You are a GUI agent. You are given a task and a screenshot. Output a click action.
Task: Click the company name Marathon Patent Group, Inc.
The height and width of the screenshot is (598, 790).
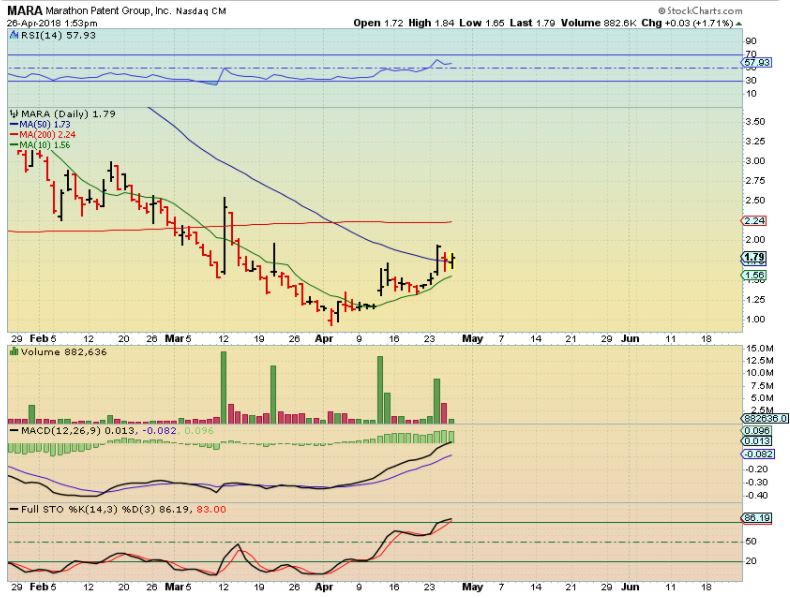(108, 11)
